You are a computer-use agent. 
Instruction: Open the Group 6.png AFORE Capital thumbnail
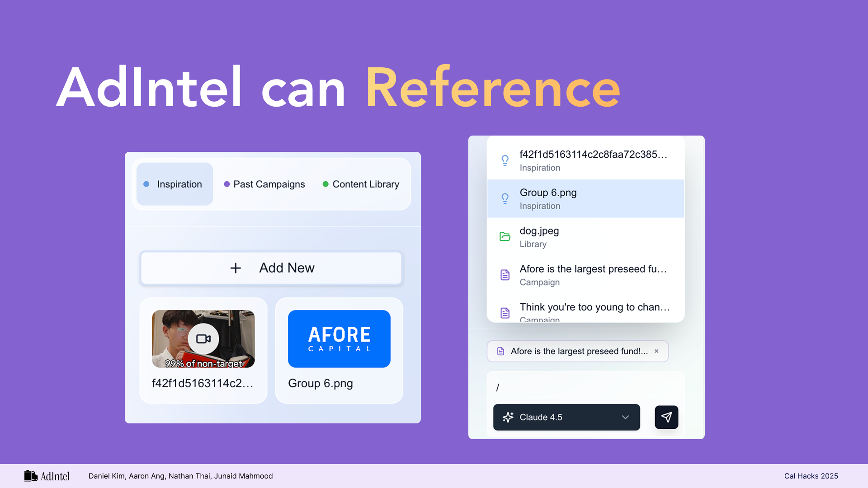pyautogui.click(x=339, y=338)
